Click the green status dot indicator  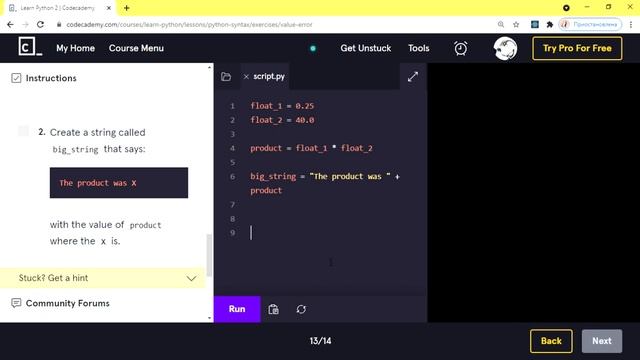313,48
